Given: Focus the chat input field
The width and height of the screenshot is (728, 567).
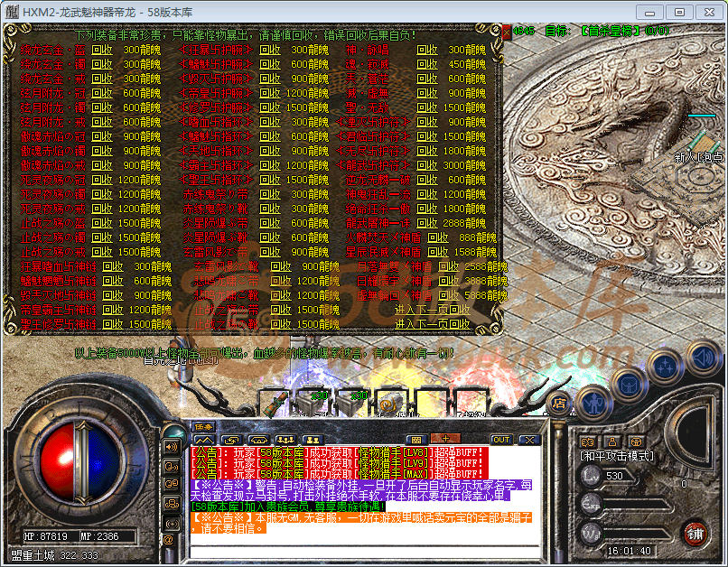Looking at the screenshot, I should 365,552.
